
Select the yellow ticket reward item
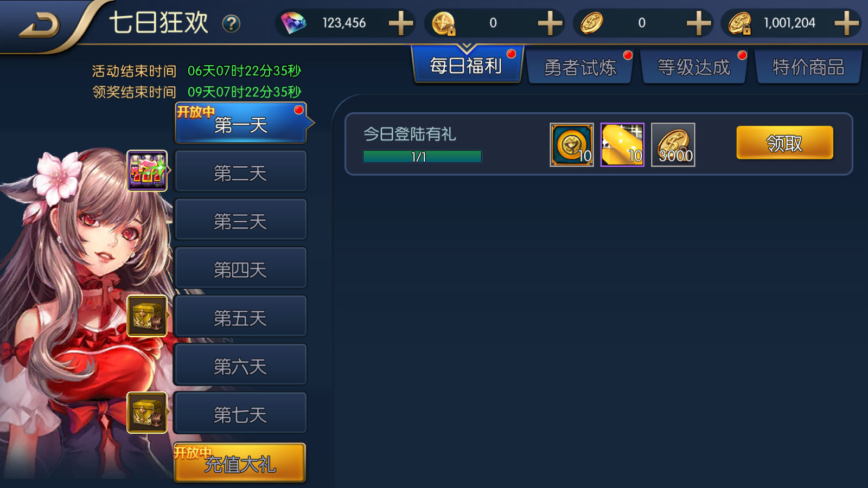tap(622, 145)
